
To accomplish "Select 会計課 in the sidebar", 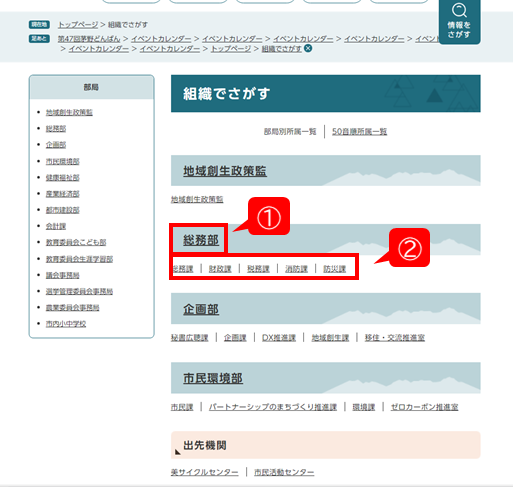I will (x=56, y=226).
